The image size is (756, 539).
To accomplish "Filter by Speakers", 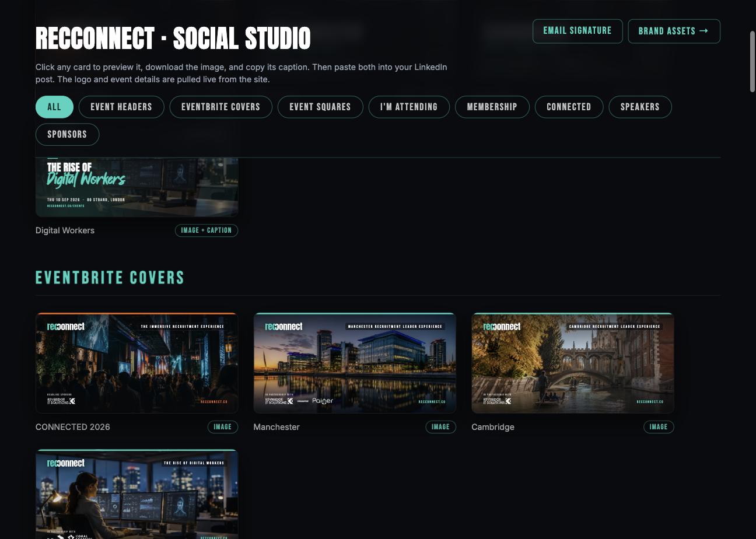I will 640,107.
